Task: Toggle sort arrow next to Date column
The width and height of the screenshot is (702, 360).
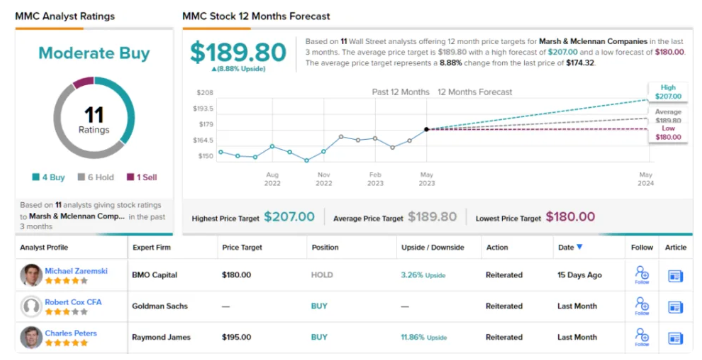Action: coord(580,247)
